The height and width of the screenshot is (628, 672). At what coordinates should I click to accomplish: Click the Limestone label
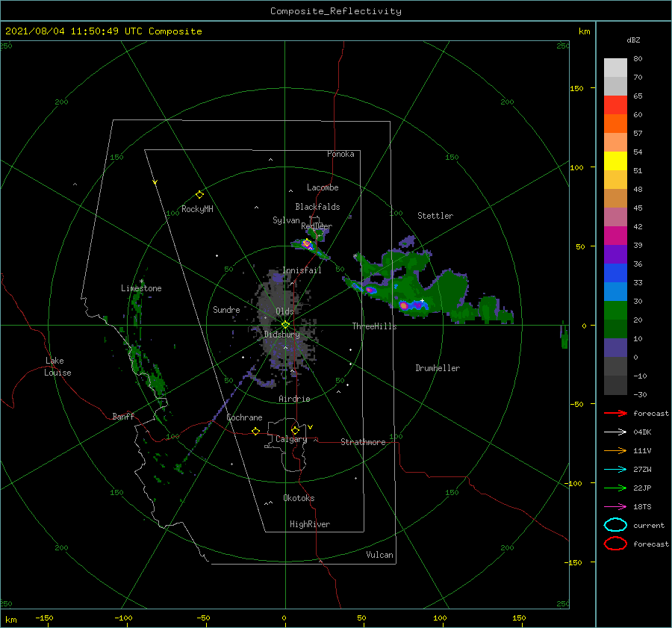tap(141, 288)
